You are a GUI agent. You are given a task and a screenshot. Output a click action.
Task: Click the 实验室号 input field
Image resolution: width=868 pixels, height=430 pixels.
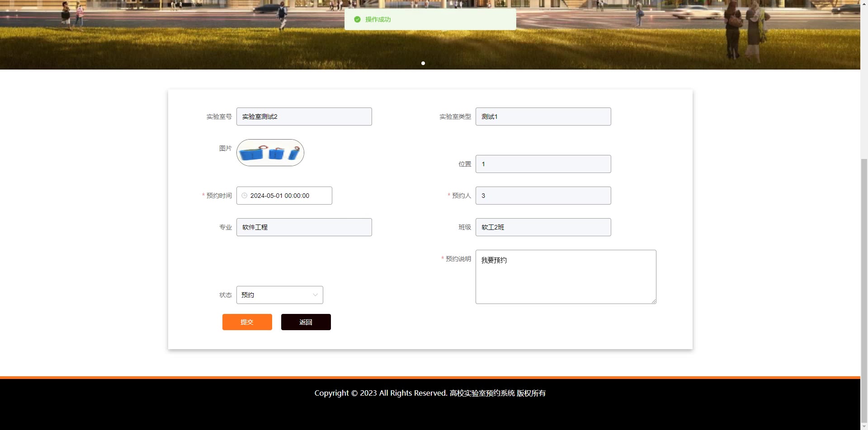coord(304,117)
